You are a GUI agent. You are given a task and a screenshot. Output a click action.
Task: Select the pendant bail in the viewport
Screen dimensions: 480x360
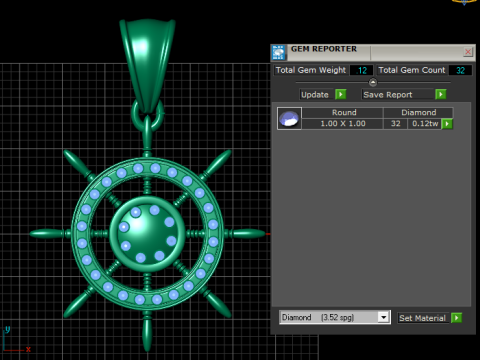pos(147,65)
